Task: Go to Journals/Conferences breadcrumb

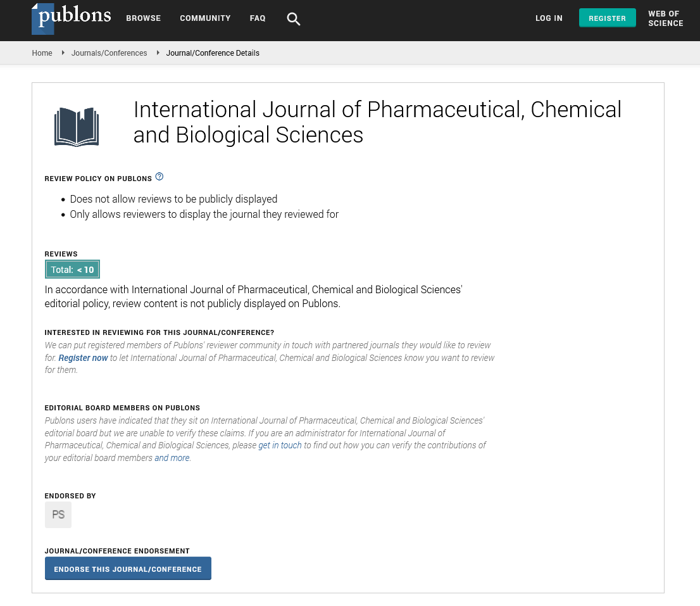Action: 109,53
